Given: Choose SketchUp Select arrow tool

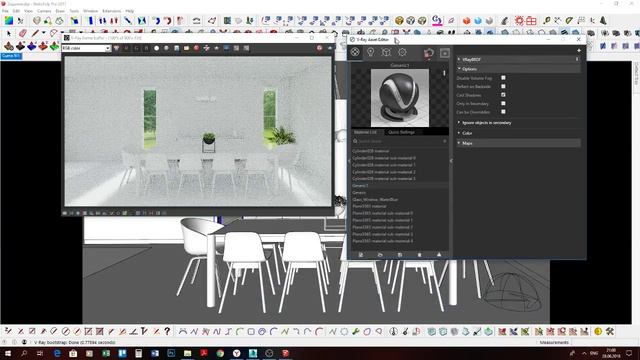Looking at the screenshot, I should pyautogui.click(x=9, y=33).
